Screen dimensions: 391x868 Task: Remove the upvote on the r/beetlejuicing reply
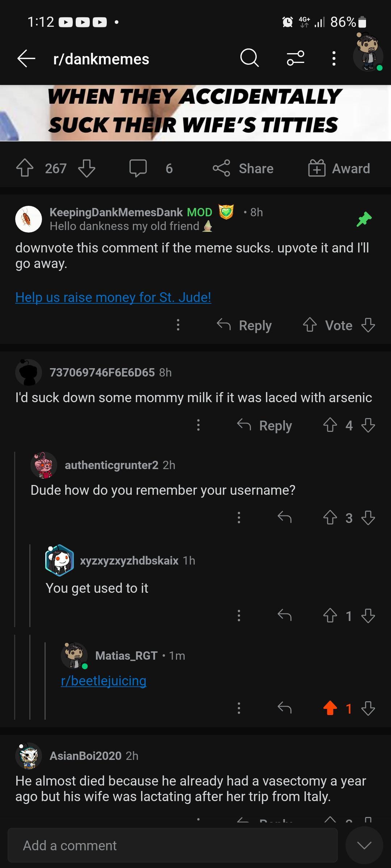point(330,707)
